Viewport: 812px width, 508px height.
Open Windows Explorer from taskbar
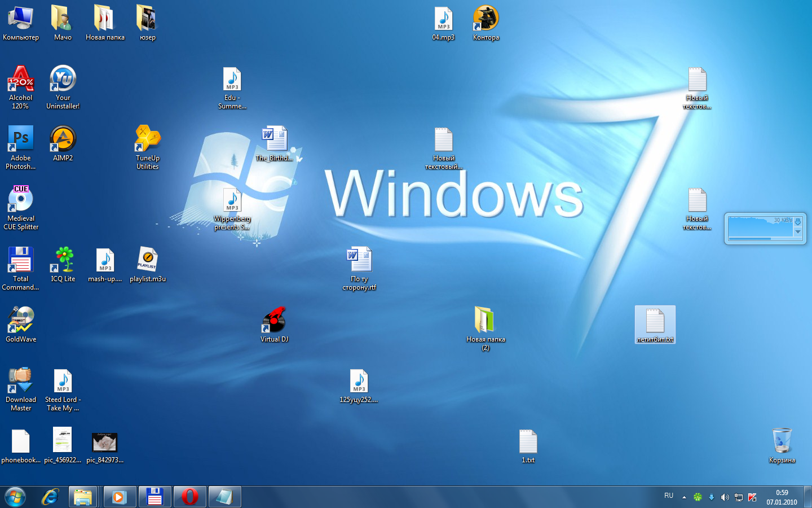[83, 497]
